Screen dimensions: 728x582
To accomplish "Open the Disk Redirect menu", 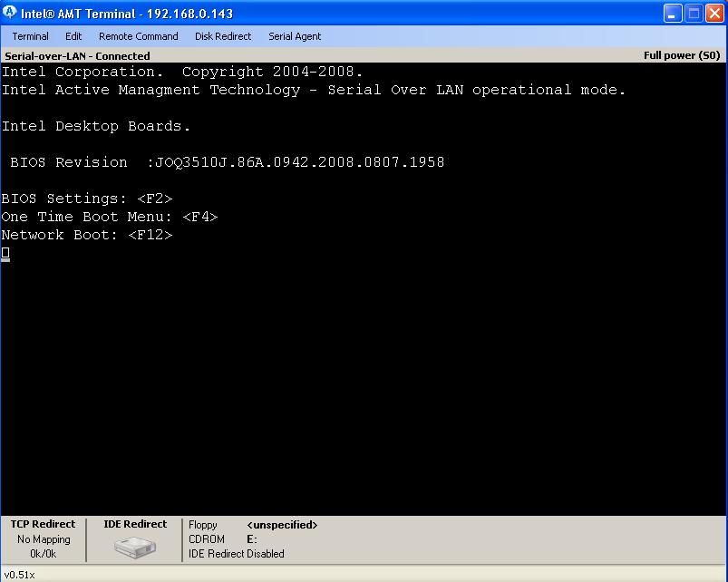I will click(x=223, y=36).
